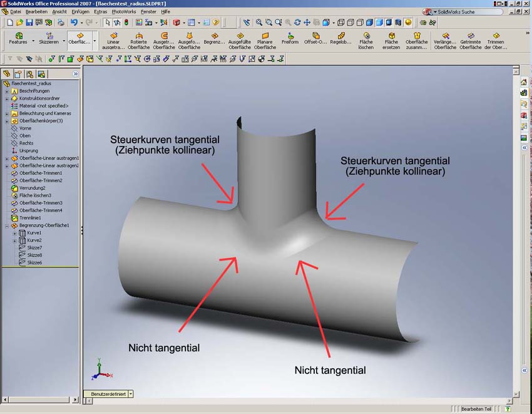The height and width of the screenshot is (414, 532).
Task: Click the Ausgefüllte Oberfläche tool
Action: [240, 41]
